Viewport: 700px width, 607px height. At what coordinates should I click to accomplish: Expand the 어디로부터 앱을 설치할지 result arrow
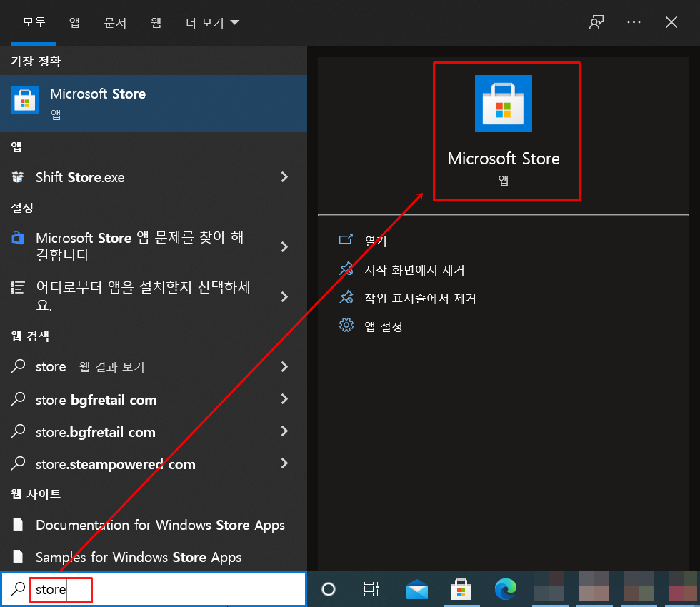[284, 296]
